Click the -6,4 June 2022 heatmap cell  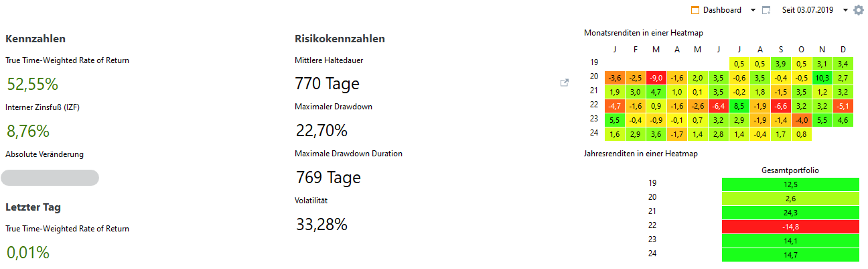718,105
